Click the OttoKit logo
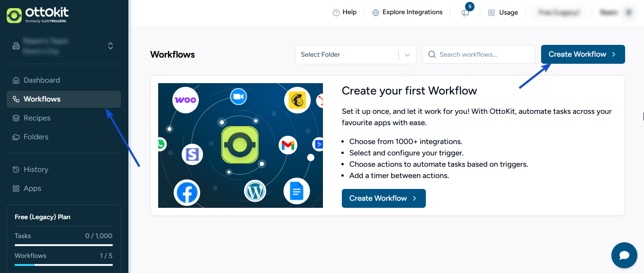This screenshot has height=273, width=644. [x=37, y=15]
